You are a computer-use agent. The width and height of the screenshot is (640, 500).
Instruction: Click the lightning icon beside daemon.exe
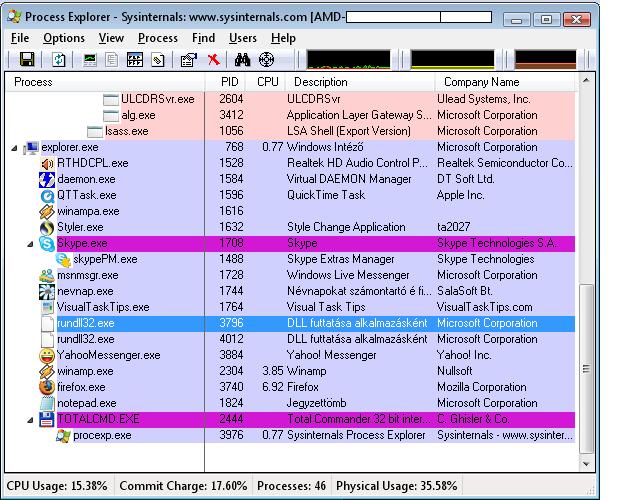[x=47, y=180]
